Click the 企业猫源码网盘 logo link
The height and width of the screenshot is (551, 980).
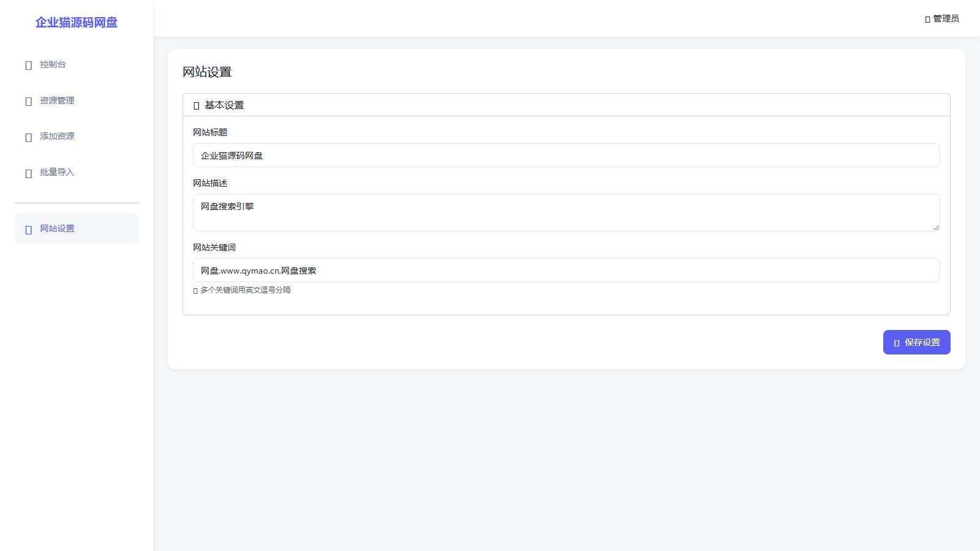coord(77,22)
